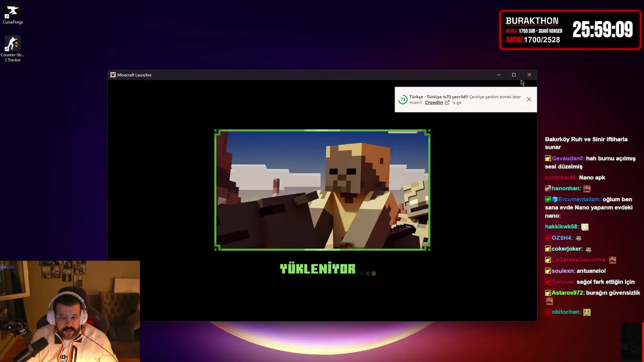Click the badge next to Ercumentalizm
Screen dimensions: 644x362
click(554, 200)
